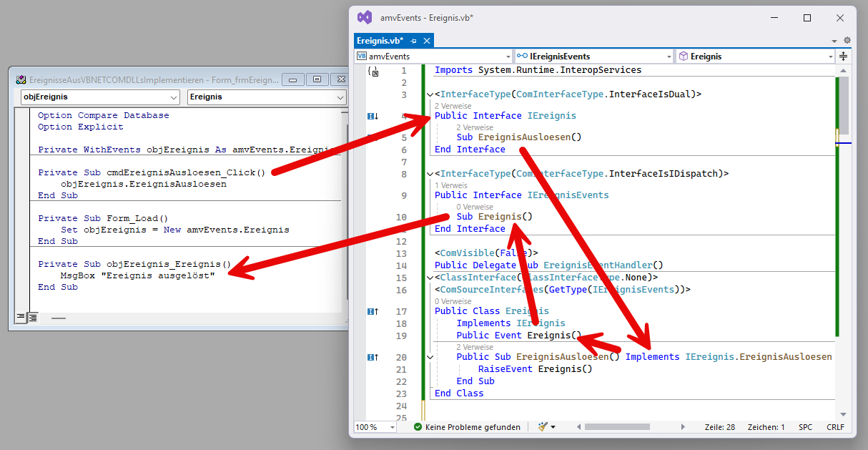Collapse the IEreignis interface block at line 3

click(x=430, y=94)
